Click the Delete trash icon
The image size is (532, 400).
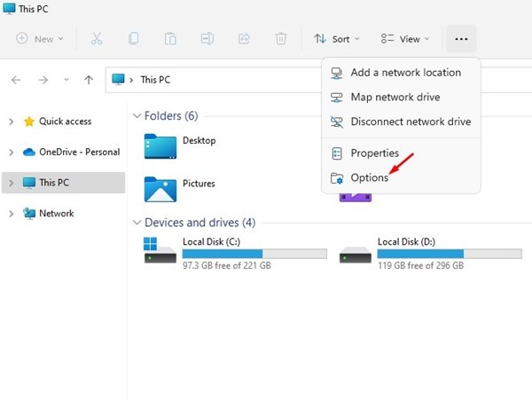281,39
